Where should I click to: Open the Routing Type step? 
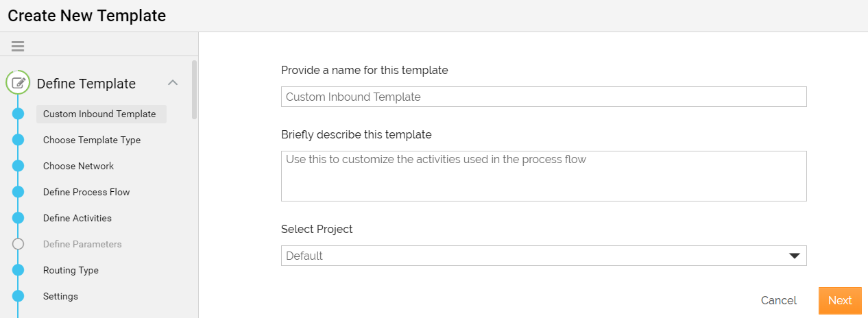tap(71, 270)
